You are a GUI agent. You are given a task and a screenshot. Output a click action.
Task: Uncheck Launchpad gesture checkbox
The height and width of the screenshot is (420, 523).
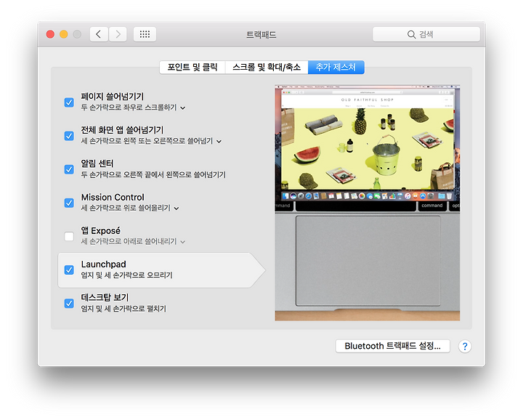[69, 270]
